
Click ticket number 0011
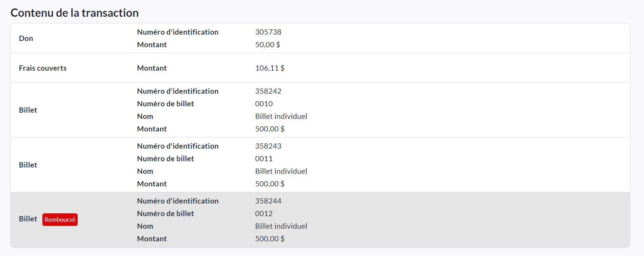tap(264, 159)
